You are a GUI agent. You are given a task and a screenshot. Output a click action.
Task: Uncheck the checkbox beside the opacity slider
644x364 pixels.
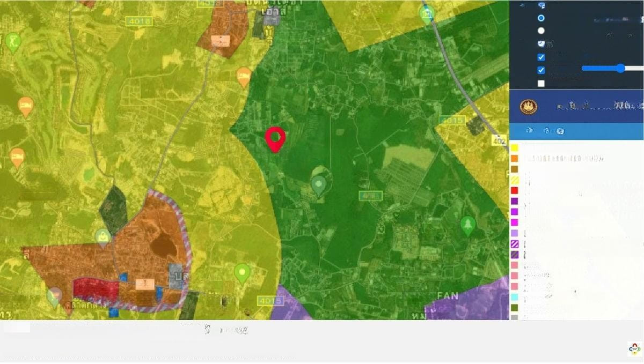click(x=541, y=70)
